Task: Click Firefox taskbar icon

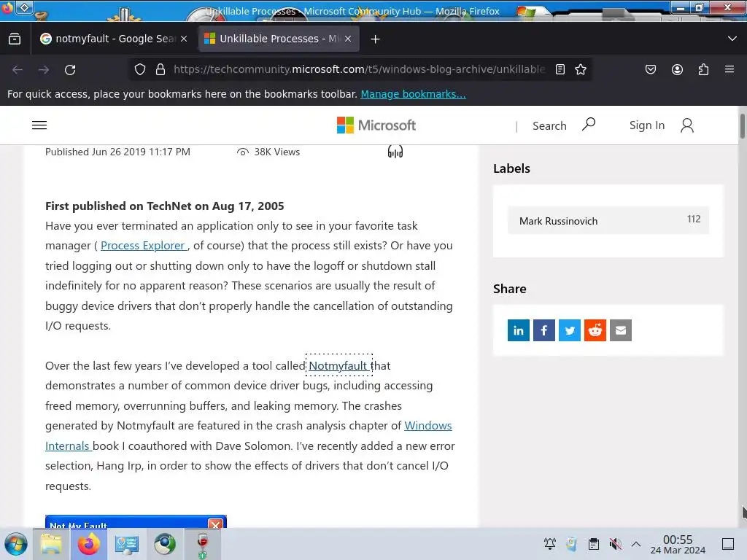Action: click(x=88, y=544)
